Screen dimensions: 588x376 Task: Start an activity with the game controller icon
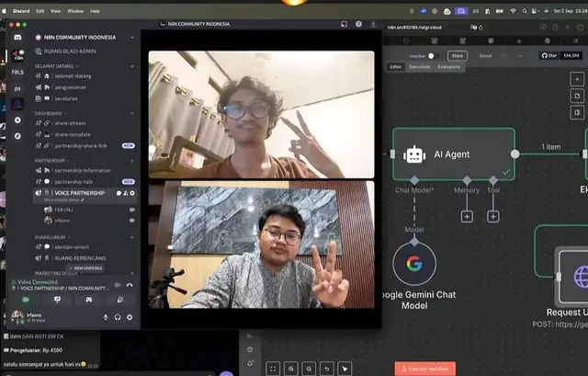[89, 300]
